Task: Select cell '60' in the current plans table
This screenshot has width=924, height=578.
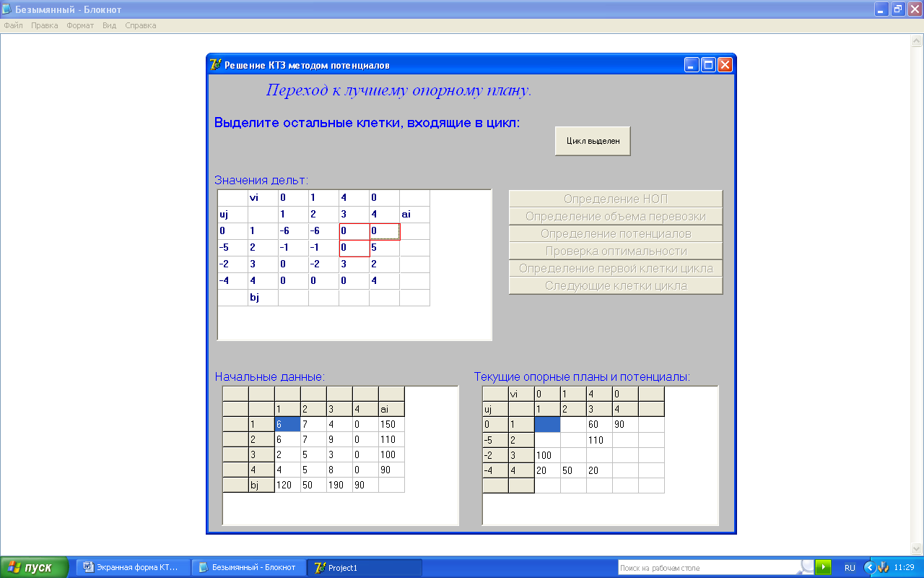Action: tap(599, 424)
